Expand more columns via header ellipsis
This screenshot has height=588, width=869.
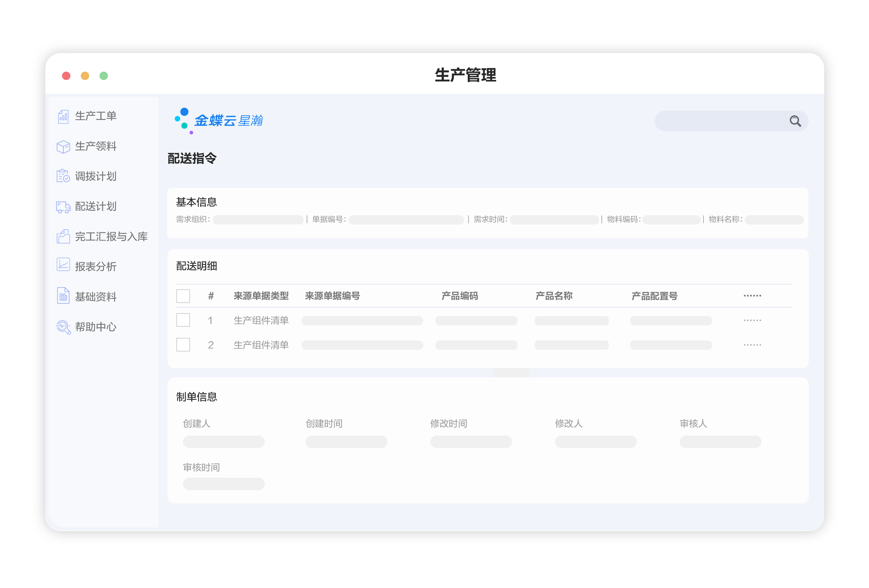[x=752, y=296]
